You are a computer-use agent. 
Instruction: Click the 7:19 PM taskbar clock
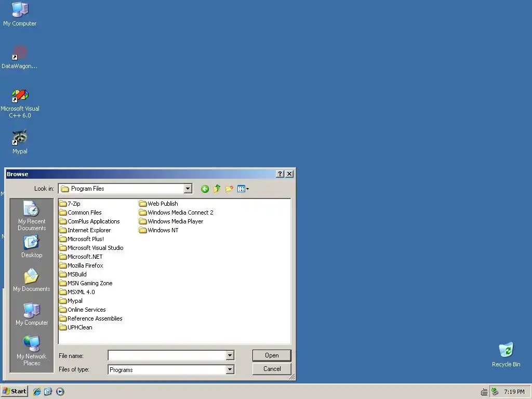[x=514, y=392]
